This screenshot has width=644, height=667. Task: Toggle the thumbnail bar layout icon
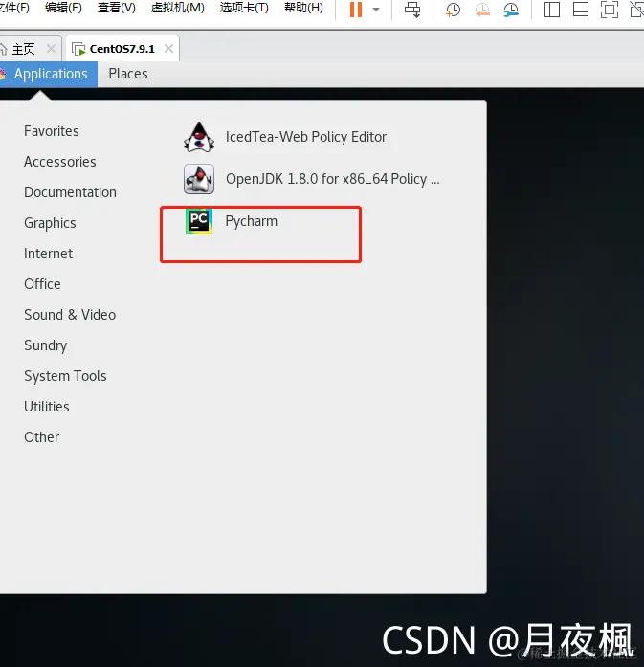click(x=581, y=10)
